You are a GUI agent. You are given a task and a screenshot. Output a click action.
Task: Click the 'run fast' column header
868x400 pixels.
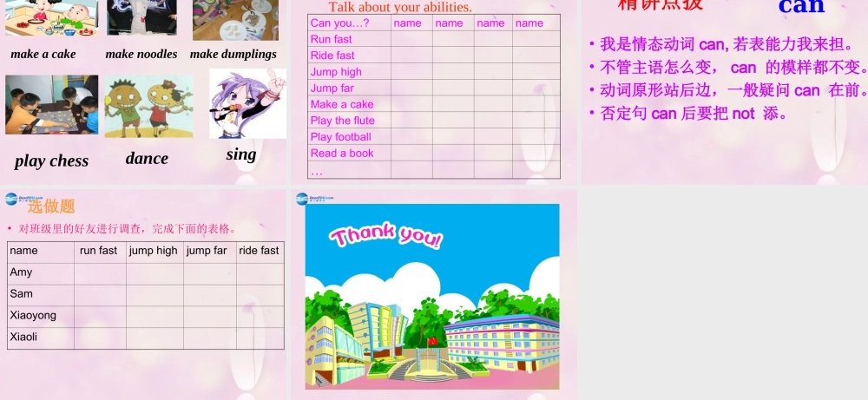99,251
